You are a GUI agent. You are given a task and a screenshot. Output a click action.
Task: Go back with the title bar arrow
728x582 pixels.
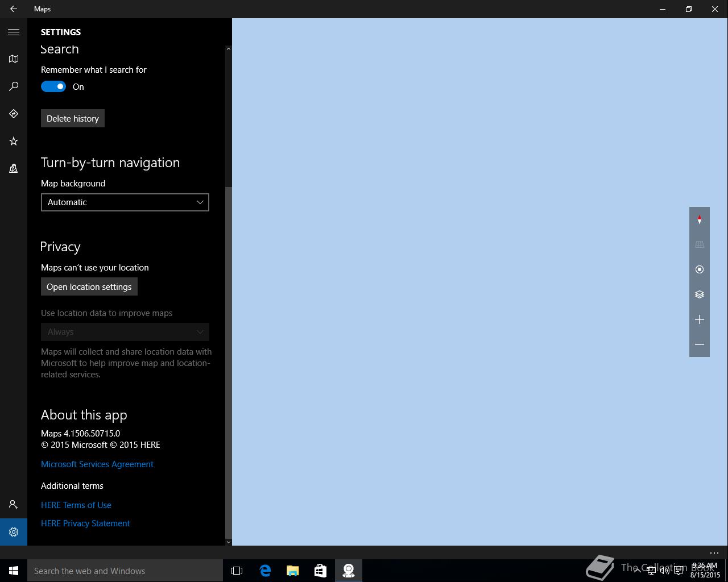(14, 9)
